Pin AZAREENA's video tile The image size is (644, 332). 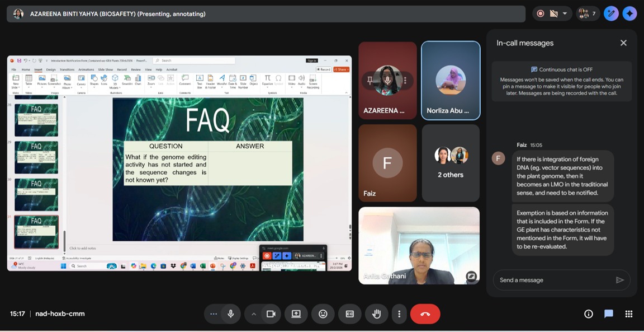click(x=370, y=81)
